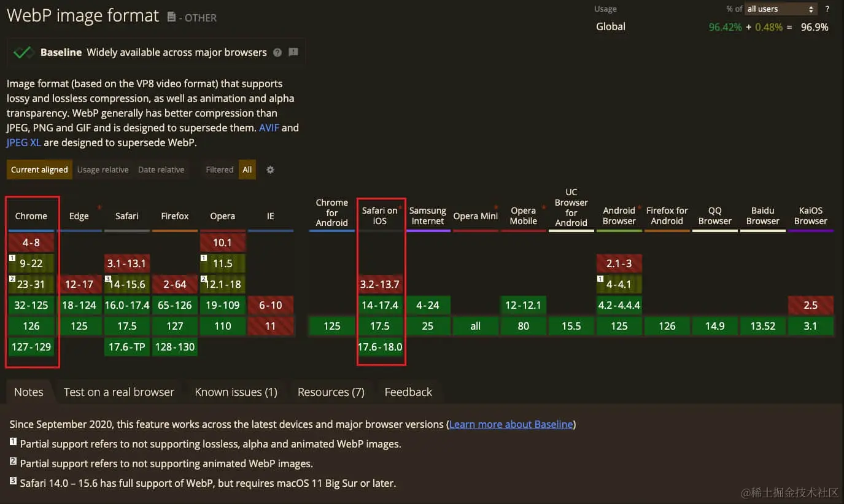
Task: Click Edge versions 18-124 cell
Action: click(79, 305)
